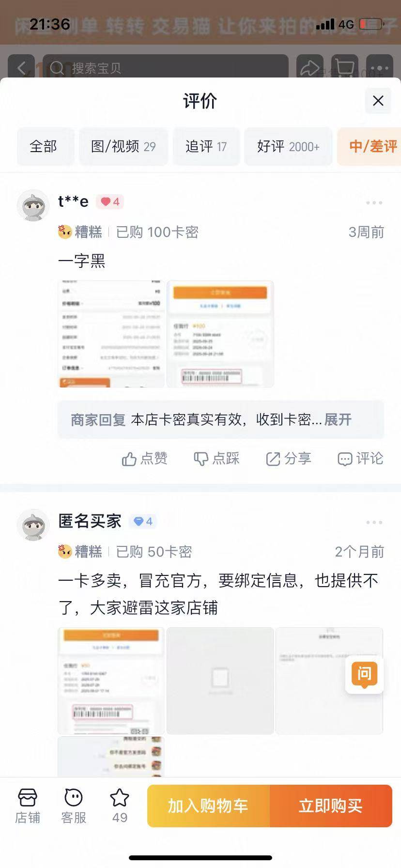Open the 店铺 shop icon
This screenshot has width=401, height=868.
[28, 806]
